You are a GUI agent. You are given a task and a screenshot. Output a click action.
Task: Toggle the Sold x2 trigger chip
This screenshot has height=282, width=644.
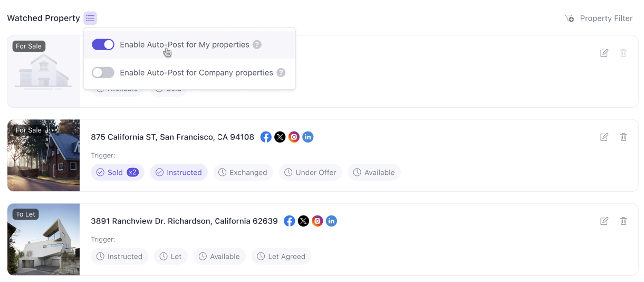coord(118,173)
